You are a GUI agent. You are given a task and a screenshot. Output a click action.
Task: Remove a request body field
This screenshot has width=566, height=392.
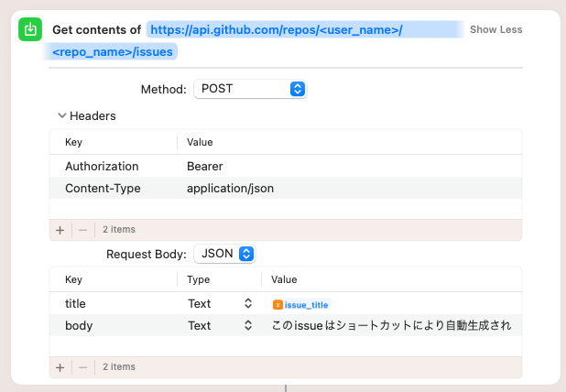pyautogui.click(x=83, y=367)
